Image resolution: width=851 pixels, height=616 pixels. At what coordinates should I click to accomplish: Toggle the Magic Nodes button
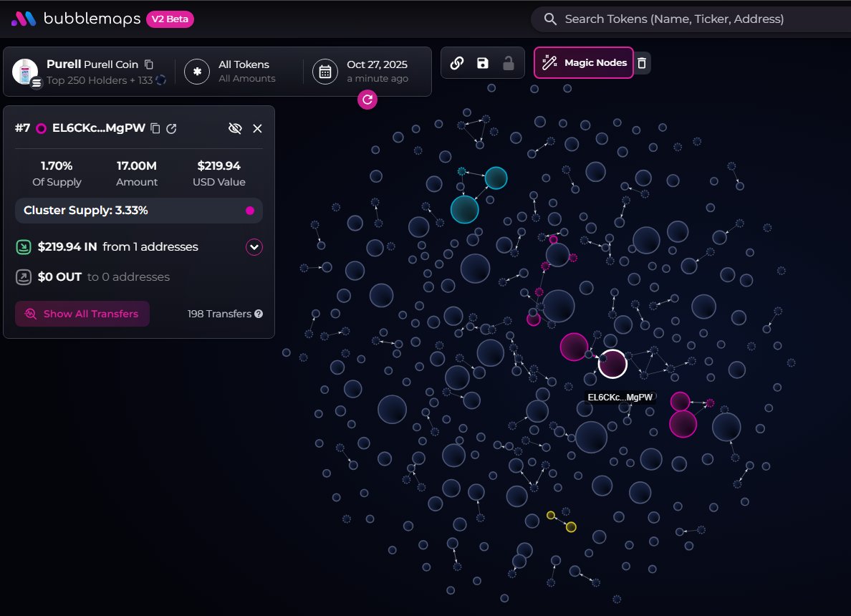click(584, 63)
